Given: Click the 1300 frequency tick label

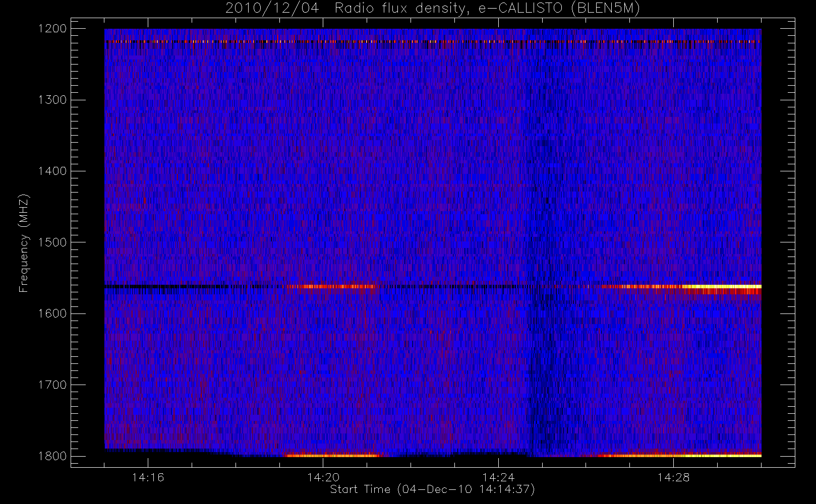Looking at the screenshot, I should pos(52,100).
